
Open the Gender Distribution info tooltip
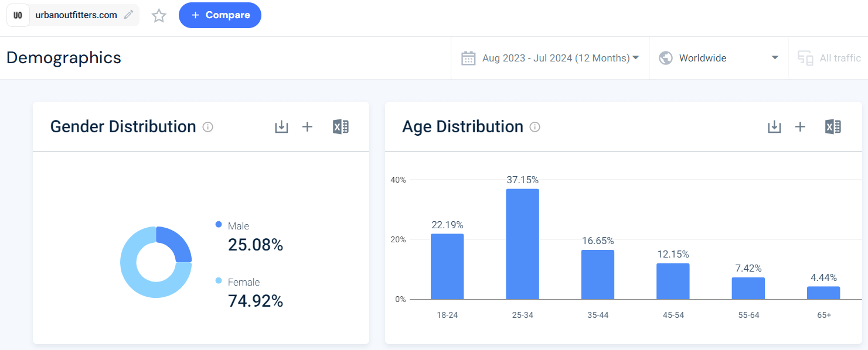(207, 127)
